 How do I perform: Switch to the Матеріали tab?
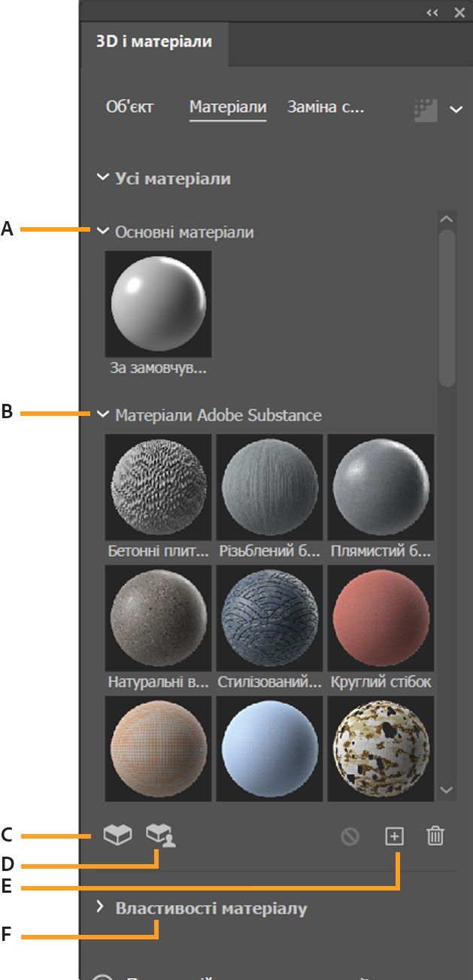click(228, 107)
